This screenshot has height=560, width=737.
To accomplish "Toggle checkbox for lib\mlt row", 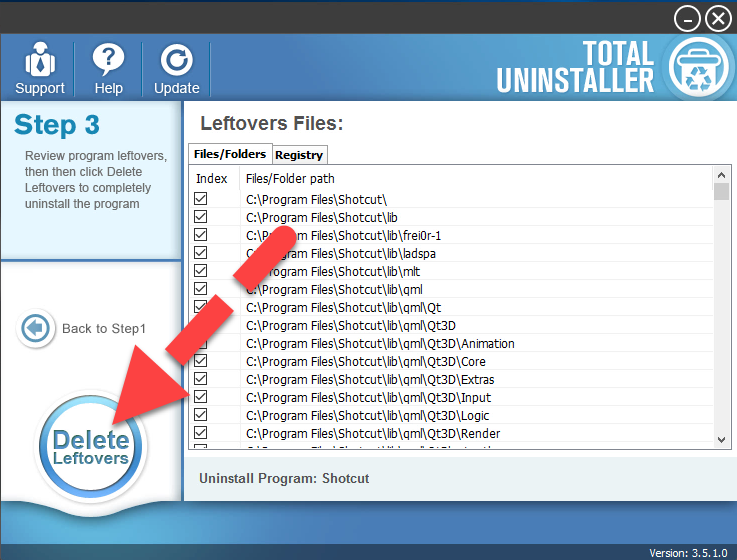I will (x=201, y=271).
